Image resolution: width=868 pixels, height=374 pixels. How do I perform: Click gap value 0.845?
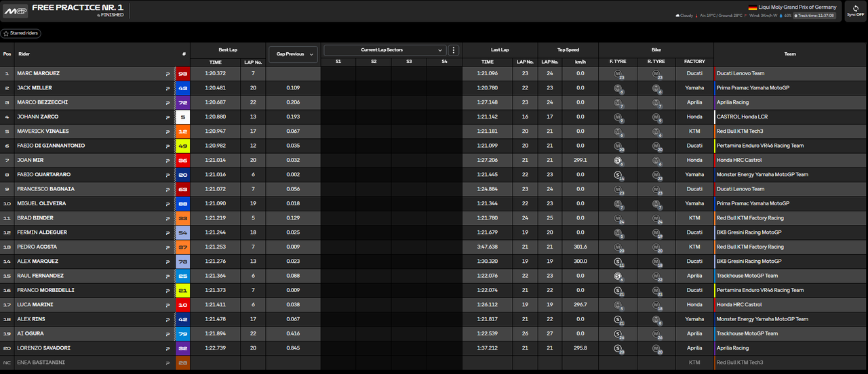point(293,348)
